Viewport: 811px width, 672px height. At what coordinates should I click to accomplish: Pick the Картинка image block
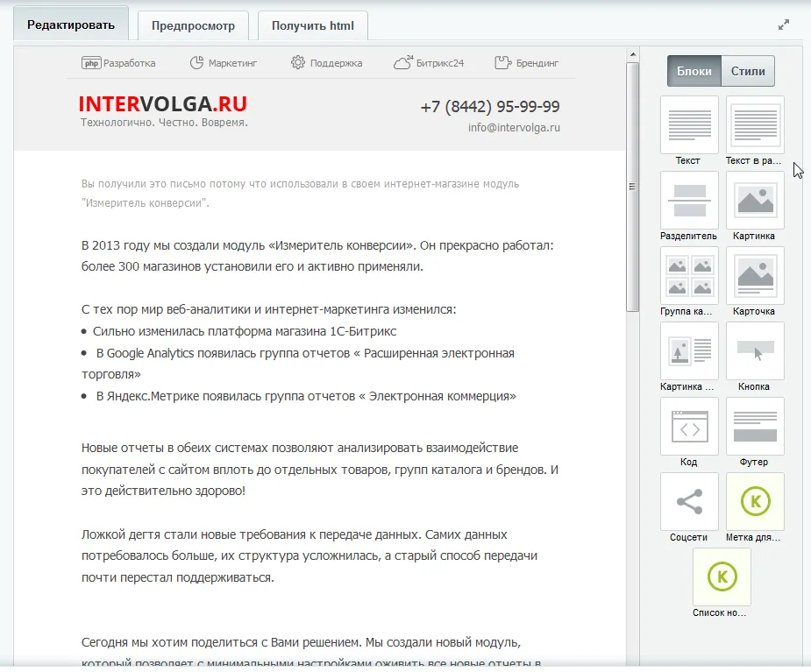coord(755,200)
